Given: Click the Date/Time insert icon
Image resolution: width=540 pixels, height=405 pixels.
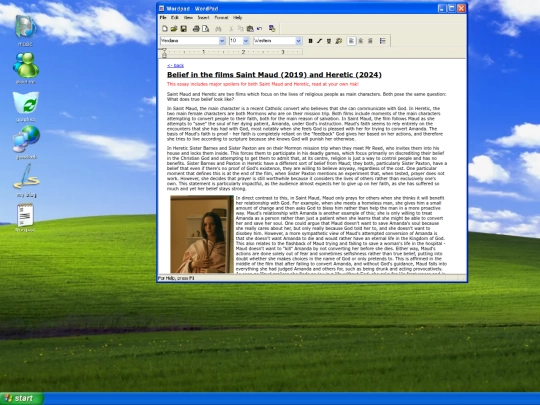Looking at the screenshot, I should (x=272, y=29).
